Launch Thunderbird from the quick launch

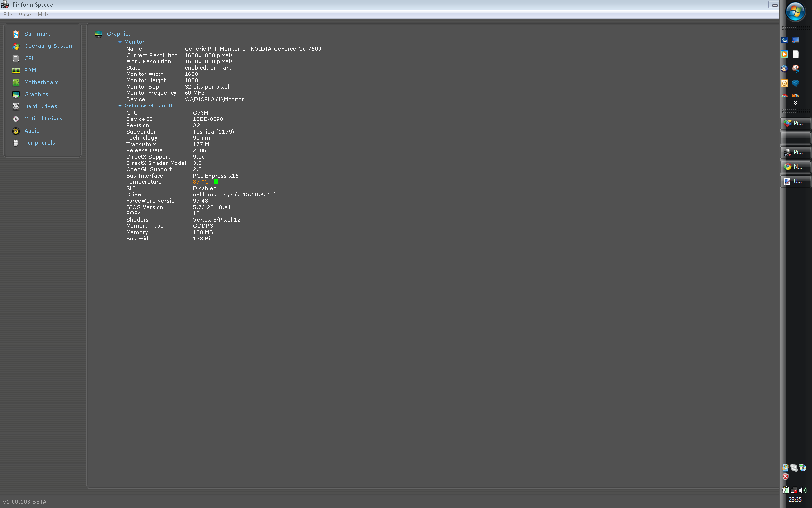[x=784, y=69]
